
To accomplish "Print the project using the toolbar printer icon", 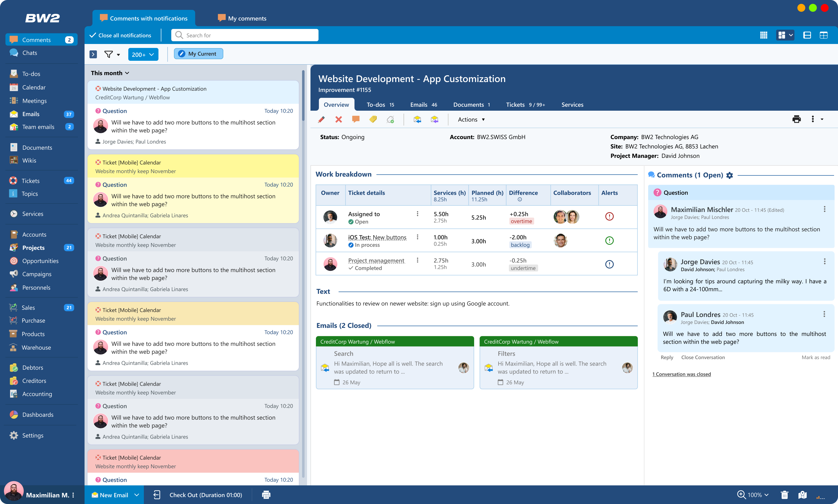I will pos(796,120).
